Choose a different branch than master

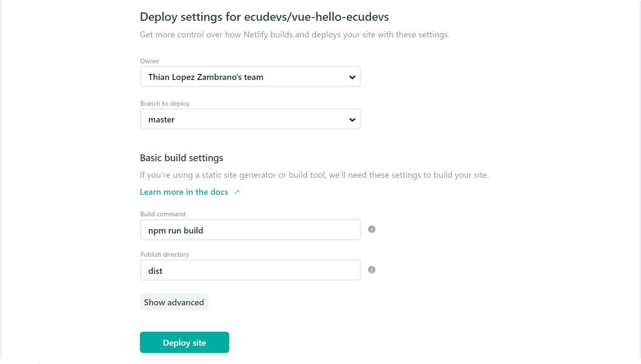[x=250, y=119]
